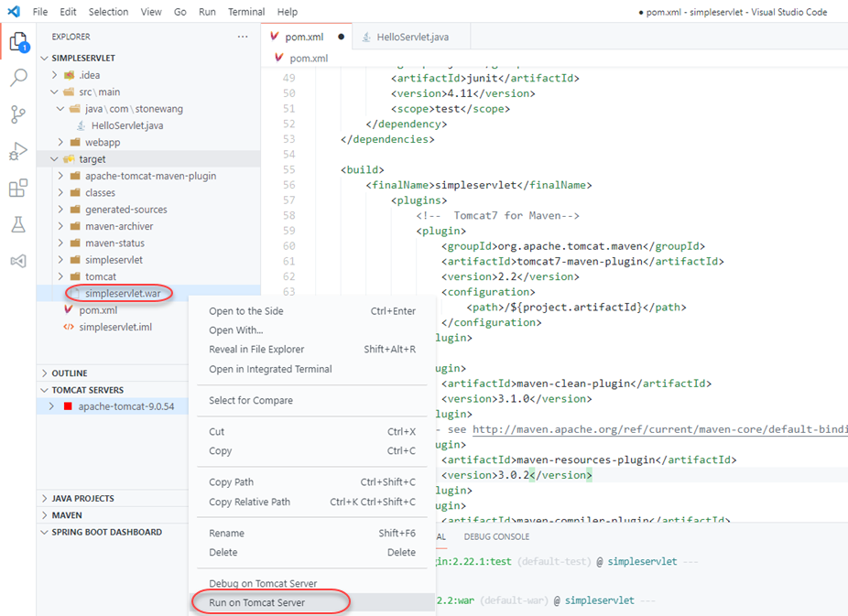Choose Select for Compare

312,400
